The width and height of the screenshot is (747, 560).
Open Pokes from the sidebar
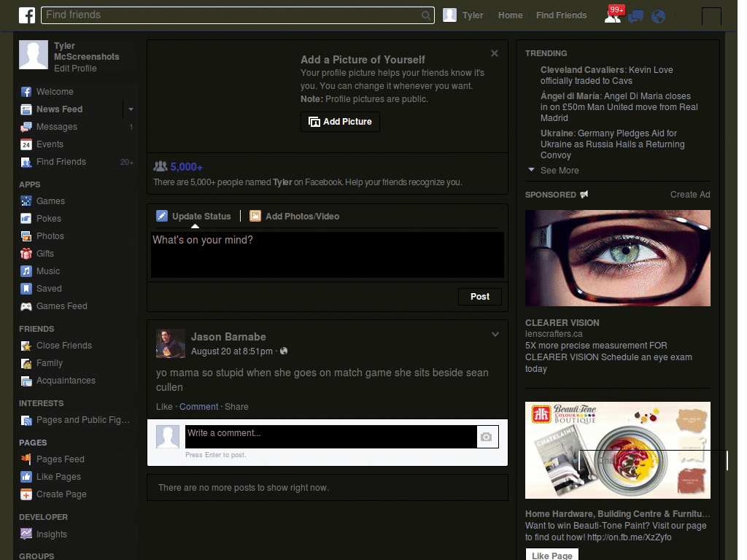click(x=49, y=219)
